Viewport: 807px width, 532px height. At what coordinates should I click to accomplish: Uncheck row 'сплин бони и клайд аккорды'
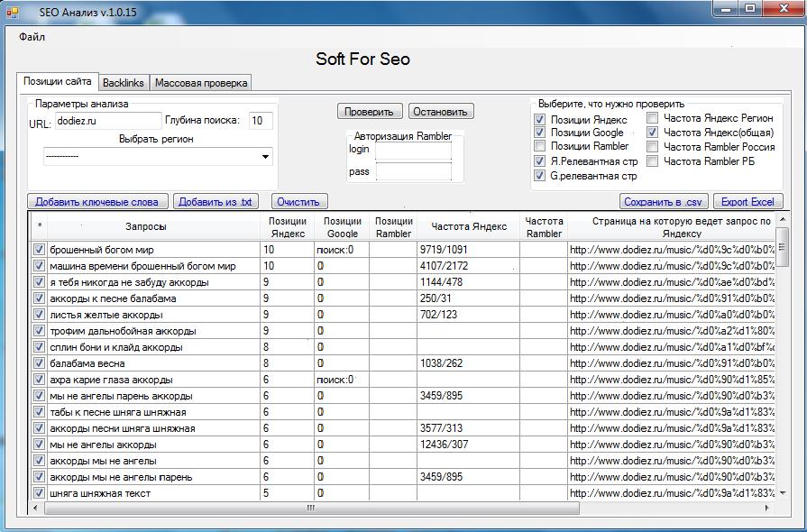point(39,347)
